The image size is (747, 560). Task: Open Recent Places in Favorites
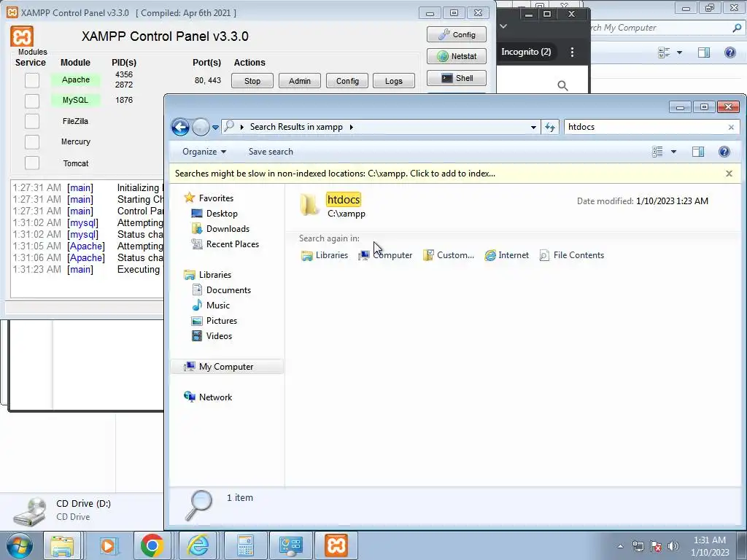pos(225,244)
